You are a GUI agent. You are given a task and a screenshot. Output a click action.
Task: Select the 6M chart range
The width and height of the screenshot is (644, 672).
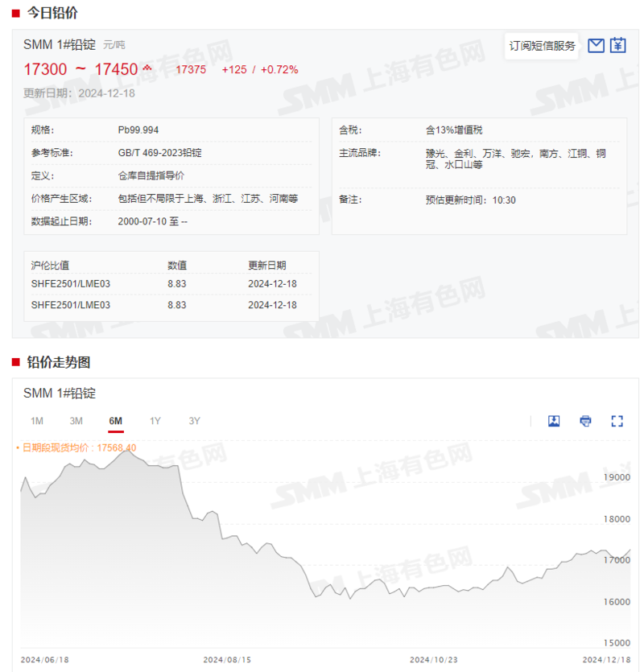click(115, 421)
